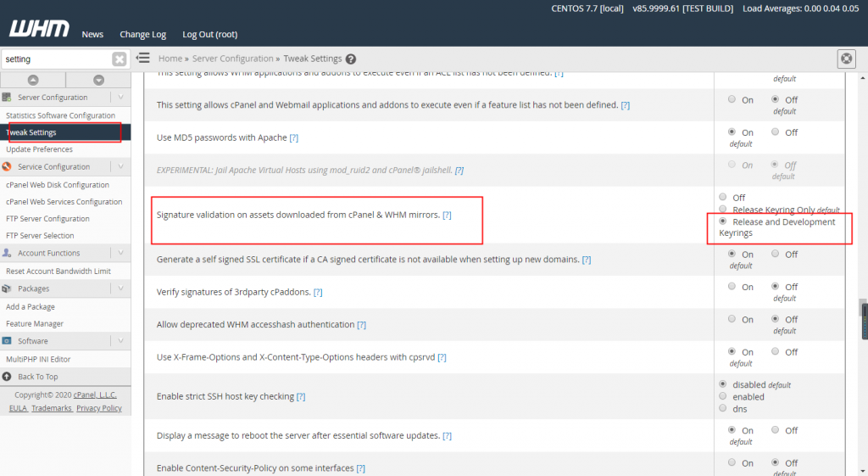This screenshot has height=476, width=868.
Task: Click the scrollbar up arrow
Action: click(863, 78)
